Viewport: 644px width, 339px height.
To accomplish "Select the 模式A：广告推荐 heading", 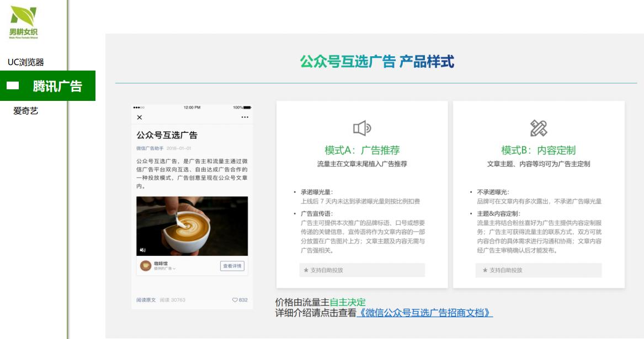I will pyautogui.click(x=362, y=150).
